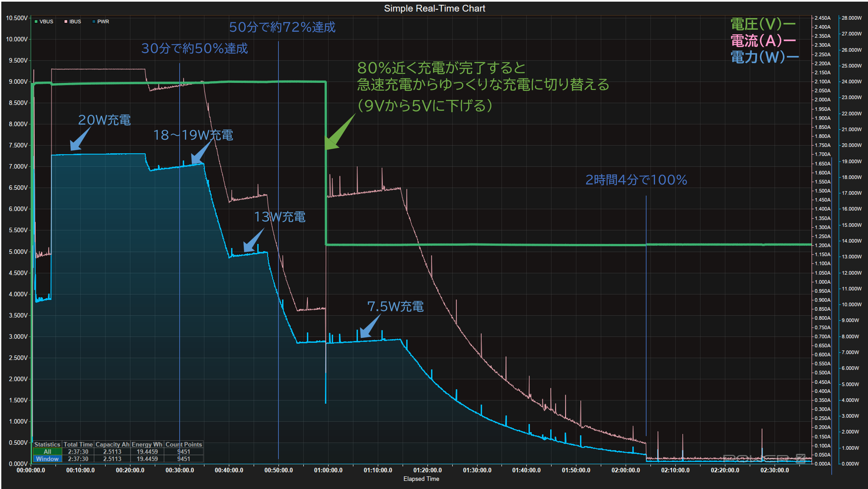Select the All row in Statistics table
The height and width of the screenshot is (489, 868).
[47, 452]
